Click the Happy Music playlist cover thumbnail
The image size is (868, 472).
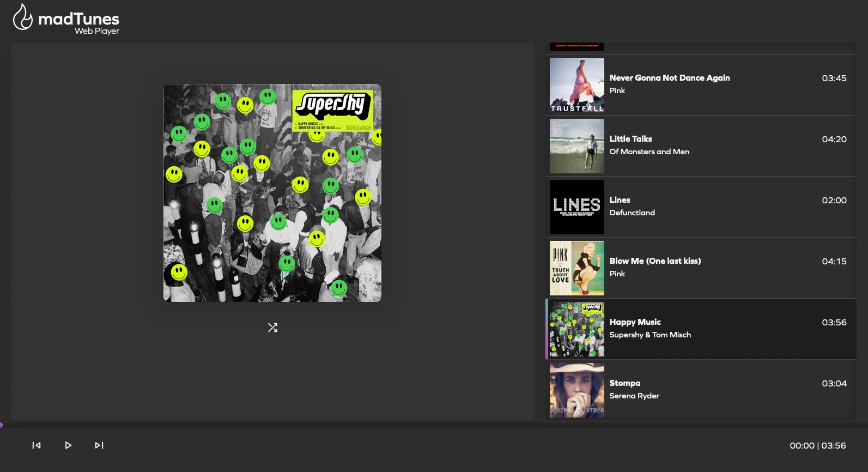tap(577, 329)
